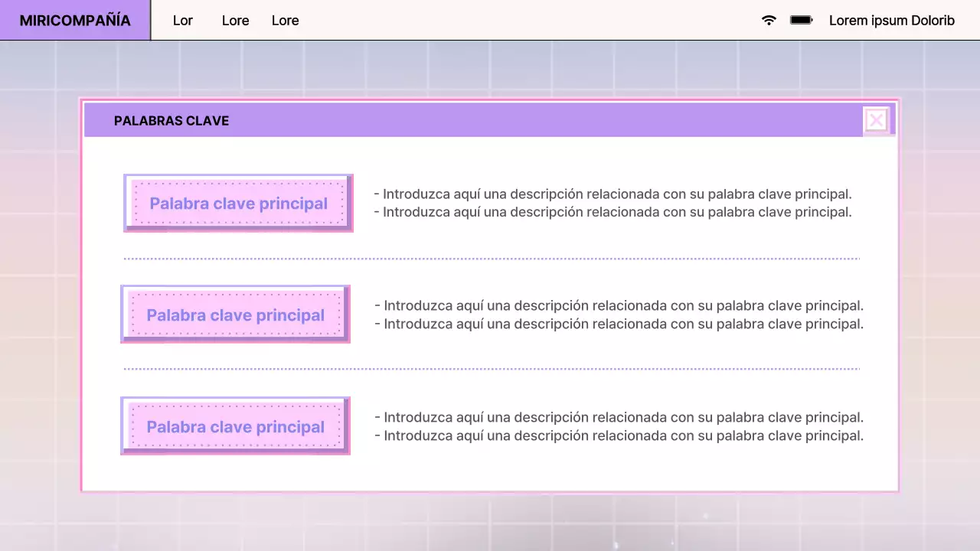
Task: Click the lower dotted divider line
Action: pos(490,370)
